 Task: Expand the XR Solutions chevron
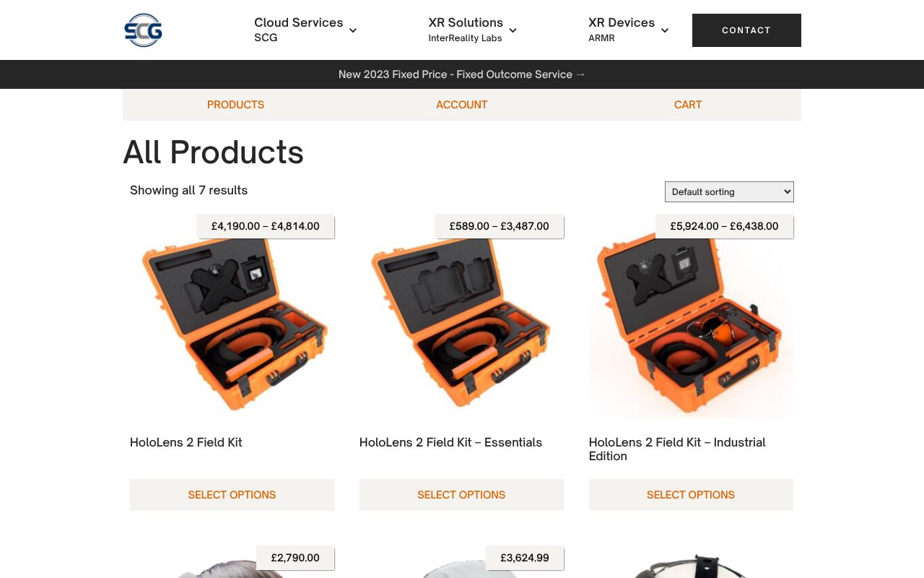[x=513, y=30]
